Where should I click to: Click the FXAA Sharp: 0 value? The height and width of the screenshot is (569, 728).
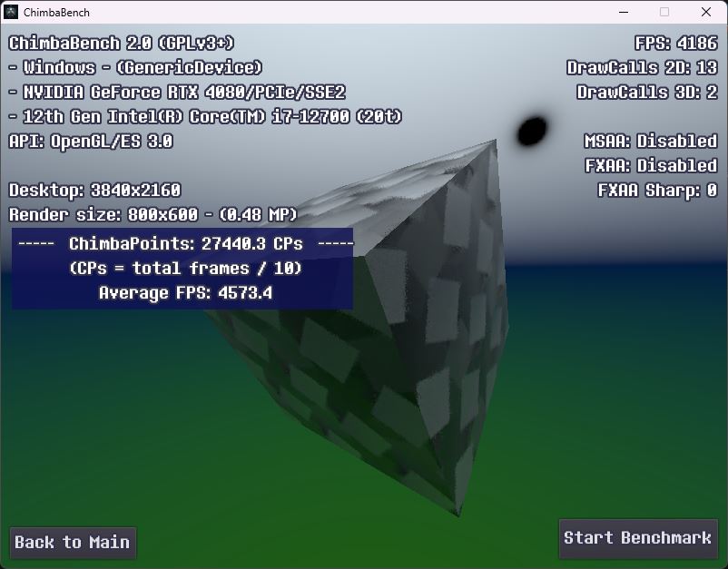tap(657, 191)
